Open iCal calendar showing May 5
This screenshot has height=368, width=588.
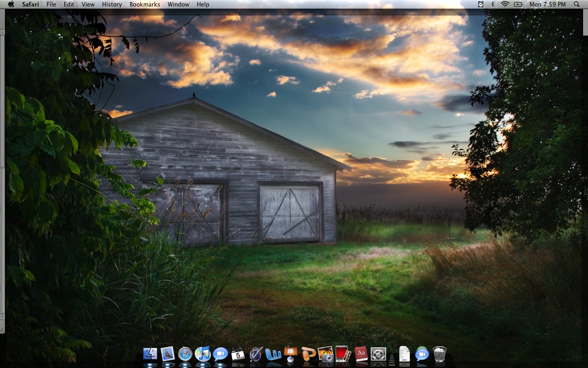(238, 354)
